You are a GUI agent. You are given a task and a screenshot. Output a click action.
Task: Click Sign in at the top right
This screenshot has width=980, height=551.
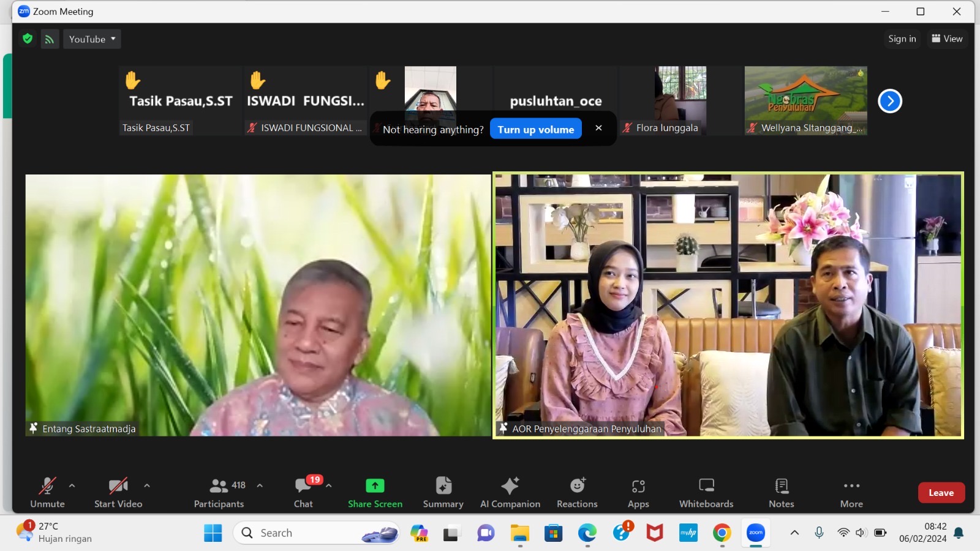tap(902, 39)
